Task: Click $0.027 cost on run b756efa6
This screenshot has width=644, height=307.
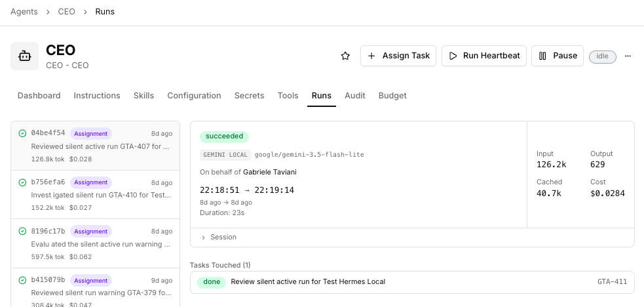Action: (x=81, y=207)
